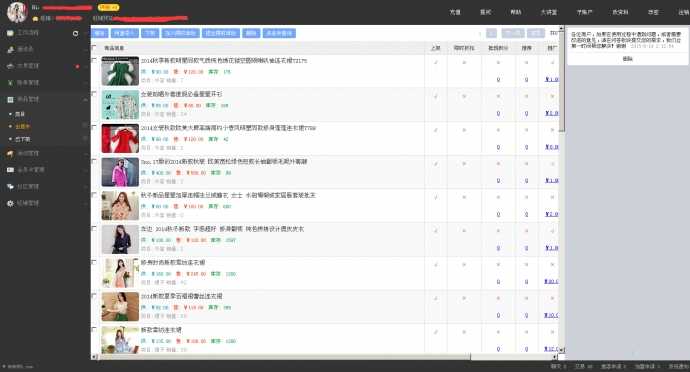This screenshot has height=372, width=690.
Task: Click the 上架 checkmark in red coat row
Action: (436, 130)
